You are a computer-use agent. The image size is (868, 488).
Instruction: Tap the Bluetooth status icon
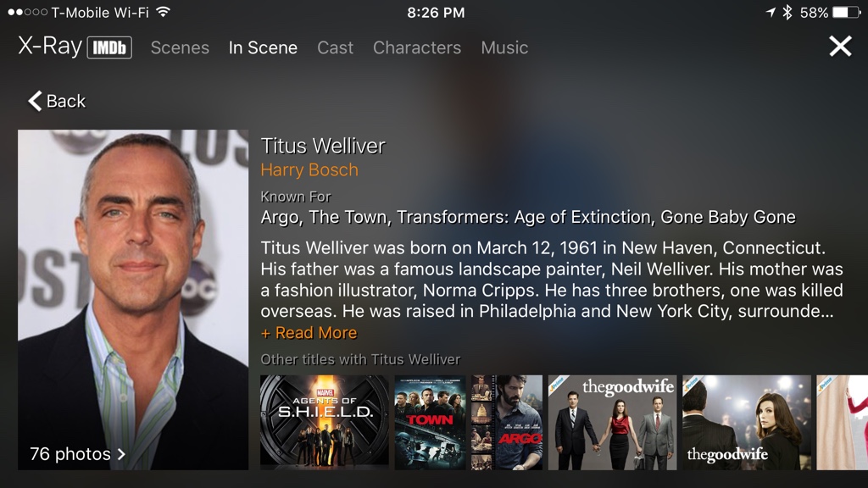click(x=787, y=12)
